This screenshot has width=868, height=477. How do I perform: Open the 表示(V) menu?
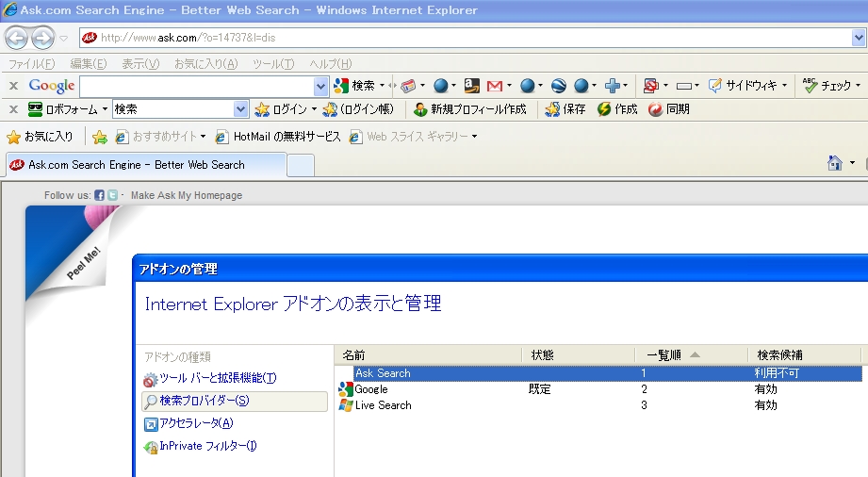140,64
